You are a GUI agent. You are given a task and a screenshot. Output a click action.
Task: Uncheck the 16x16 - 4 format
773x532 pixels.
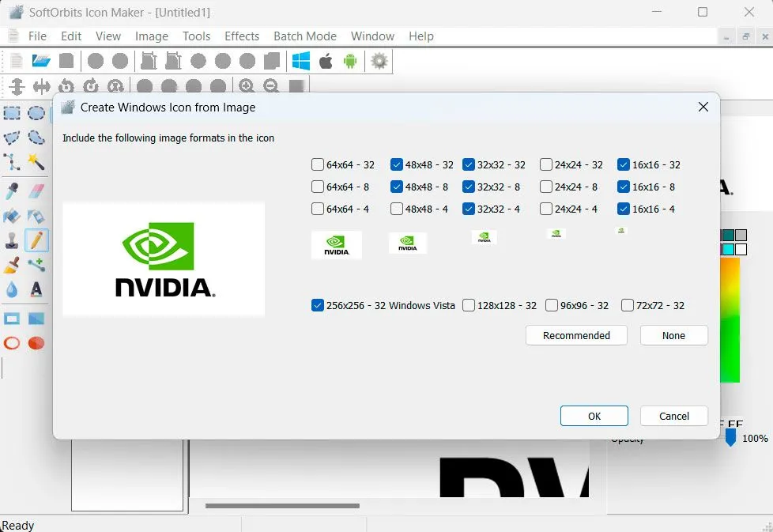click(623, 209)
